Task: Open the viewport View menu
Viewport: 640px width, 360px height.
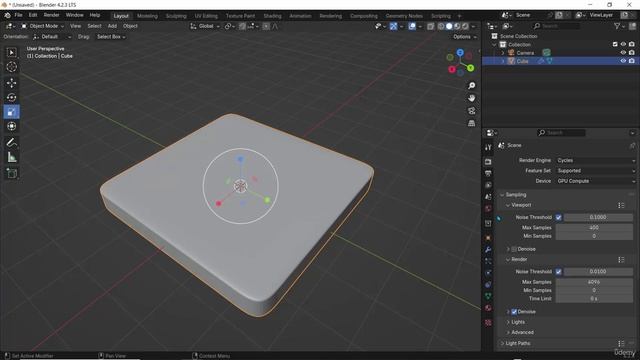Action: [x=76, y=26]
